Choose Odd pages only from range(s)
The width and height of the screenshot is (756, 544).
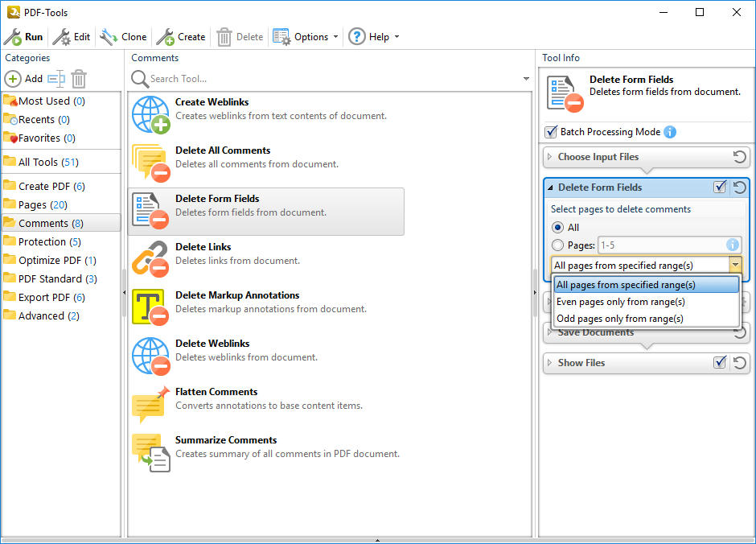pos(619,319)
